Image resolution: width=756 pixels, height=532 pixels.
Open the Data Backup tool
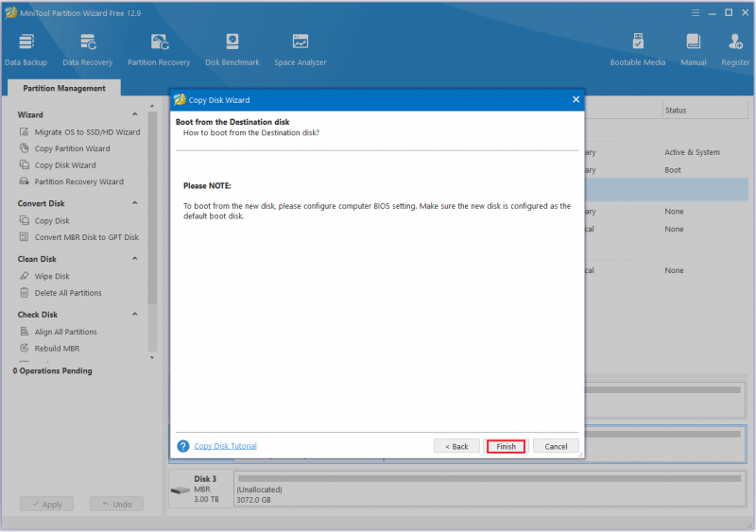[26, 49]
